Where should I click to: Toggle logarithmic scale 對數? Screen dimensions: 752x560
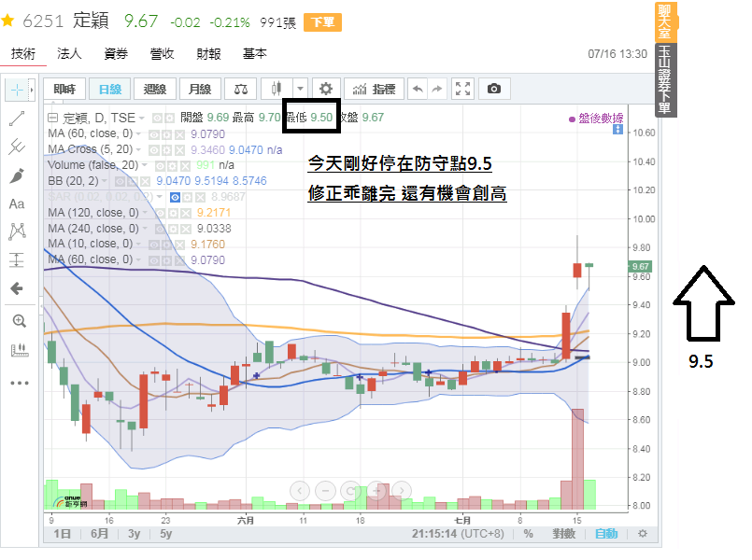564,534
